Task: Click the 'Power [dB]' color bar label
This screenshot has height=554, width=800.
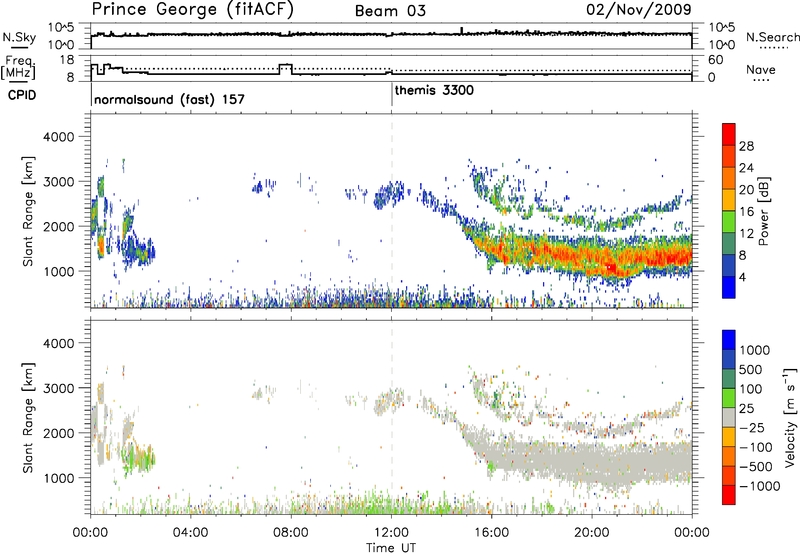Action: 763,211
